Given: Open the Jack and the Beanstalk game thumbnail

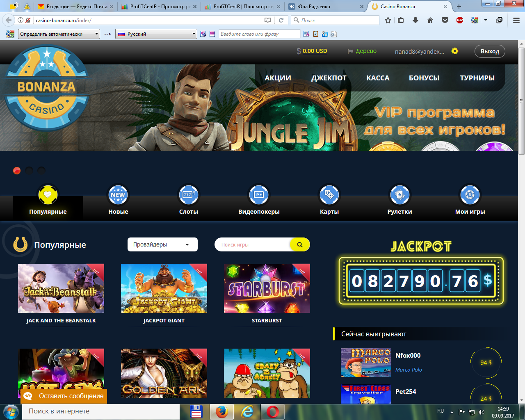Looking at the screenshot, I should click(61, 288).
